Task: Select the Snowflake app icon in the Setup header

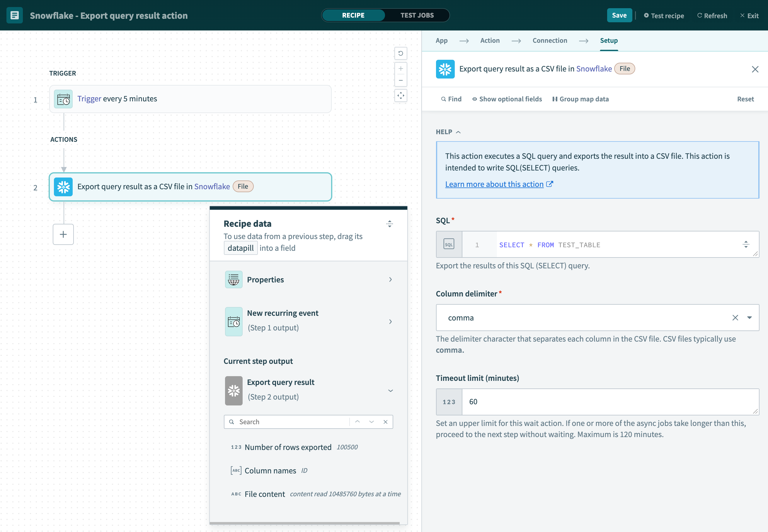Action: 445,69
